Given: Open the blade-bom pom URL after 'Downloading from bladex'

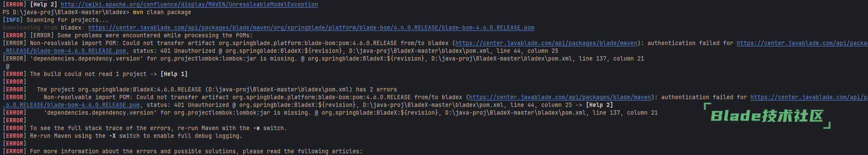Looking at the screenshot, I should [x=311, y=27].
